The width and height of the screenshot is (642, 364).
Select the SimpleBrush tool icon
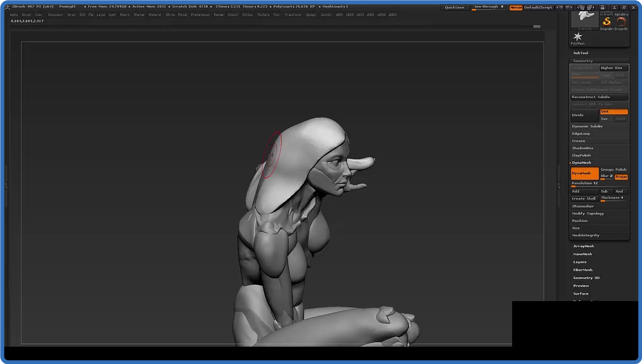click(606, 22)
